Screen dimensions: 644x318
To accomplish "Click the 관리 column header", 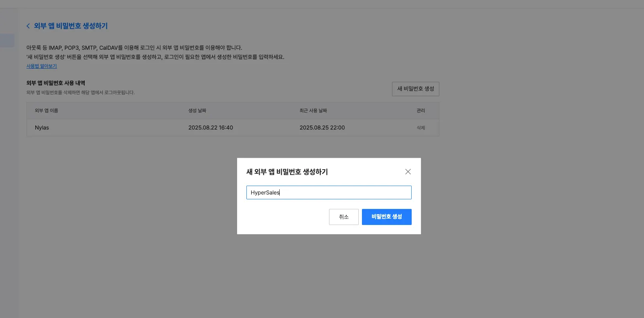I will 421,111.
